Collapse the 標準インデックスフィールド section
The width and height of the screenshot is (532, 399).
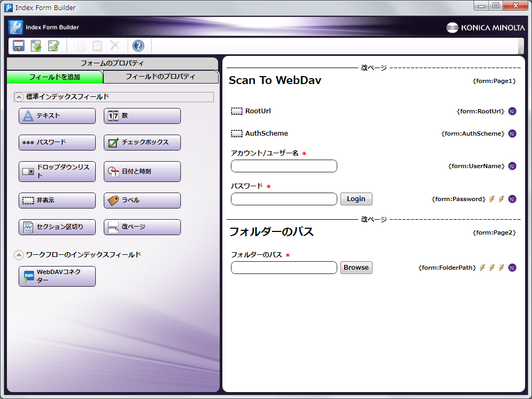point(19,97)
